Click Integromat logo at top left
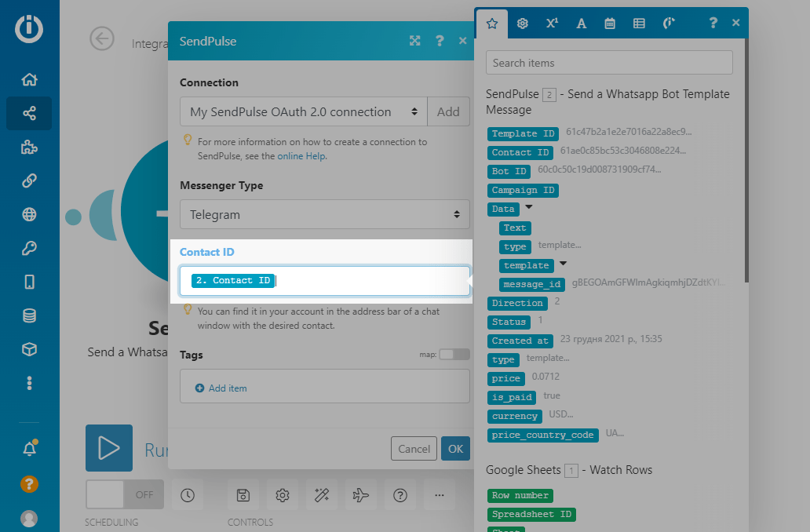The width and height of the screenshot is (810, 532). (x=29, y=28)
